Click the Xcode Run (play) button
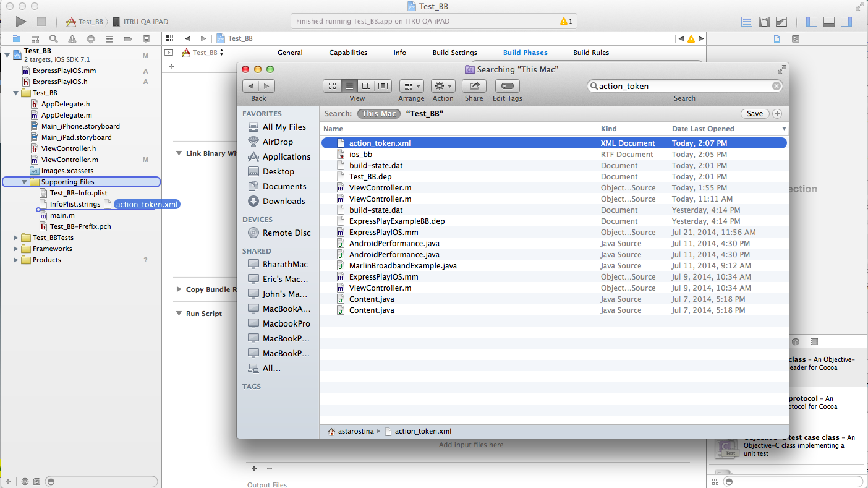Viewport: 868px width, 488px height. tap(21, 22)
